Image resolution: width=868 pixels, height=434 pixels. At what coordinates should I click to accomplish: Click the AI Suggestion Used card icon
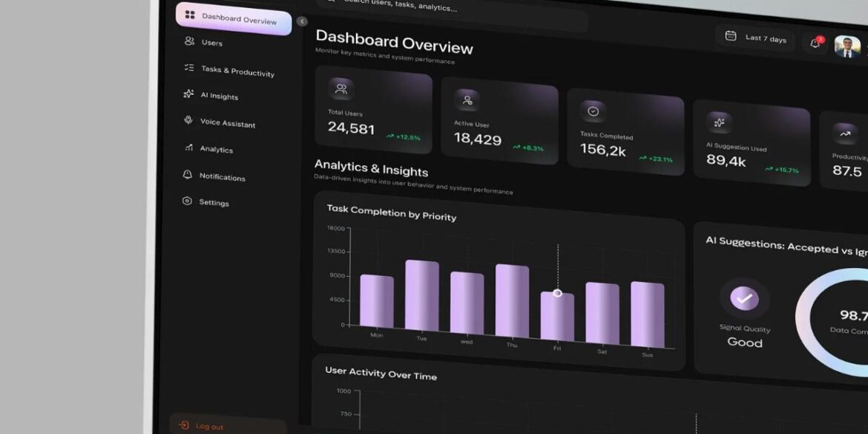pyautogui.click(x=719, y=122)
